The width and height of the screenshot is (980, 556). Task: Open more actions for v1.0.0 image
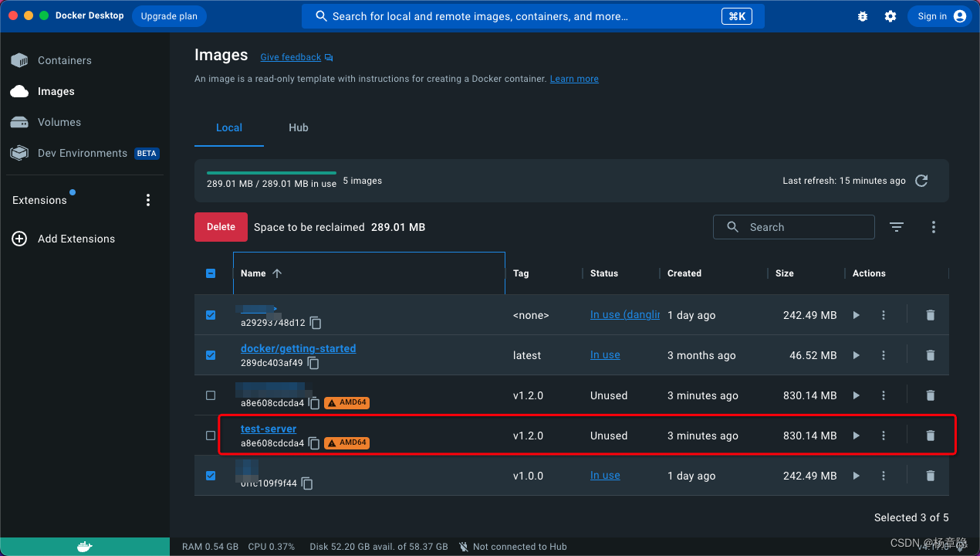click(x=884, y=476)
